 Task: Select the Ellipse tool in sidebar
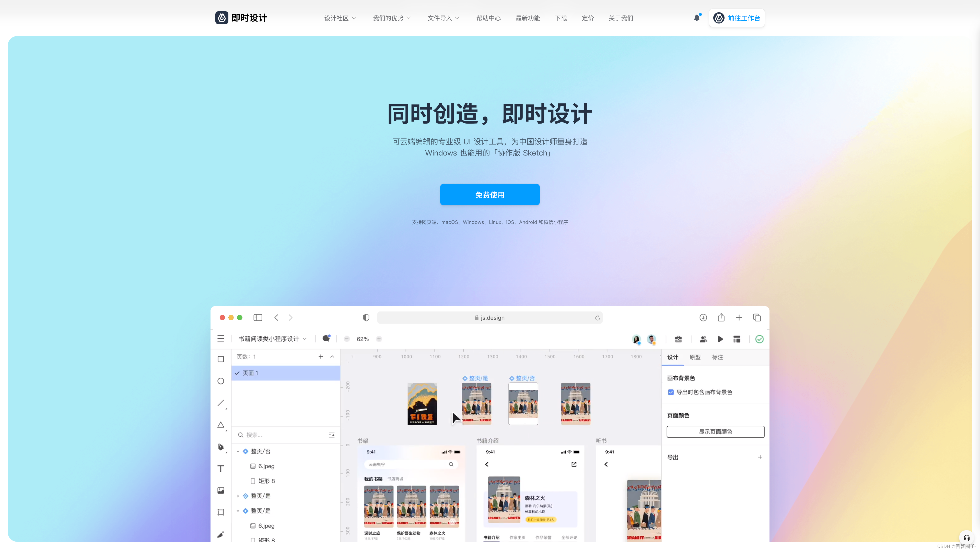click(x=221, y=381)
